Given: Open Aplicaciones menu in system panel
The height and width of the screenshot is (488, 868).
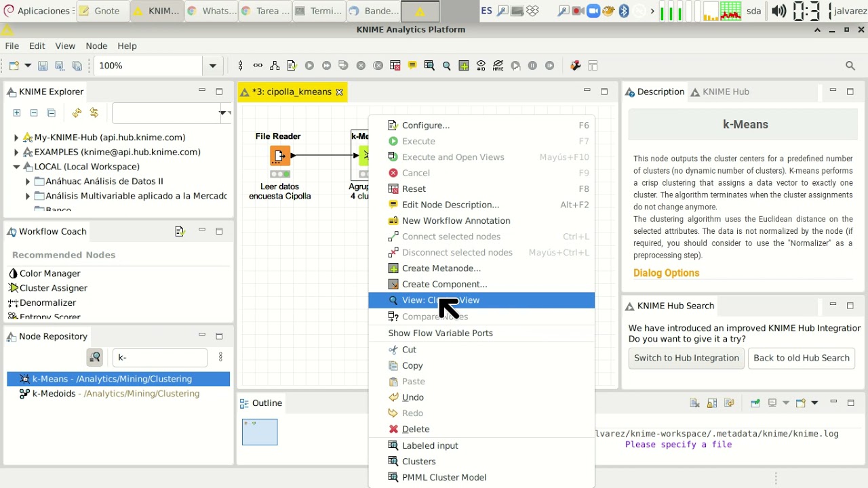Looking at the screenshot, I should coord(36,11).
